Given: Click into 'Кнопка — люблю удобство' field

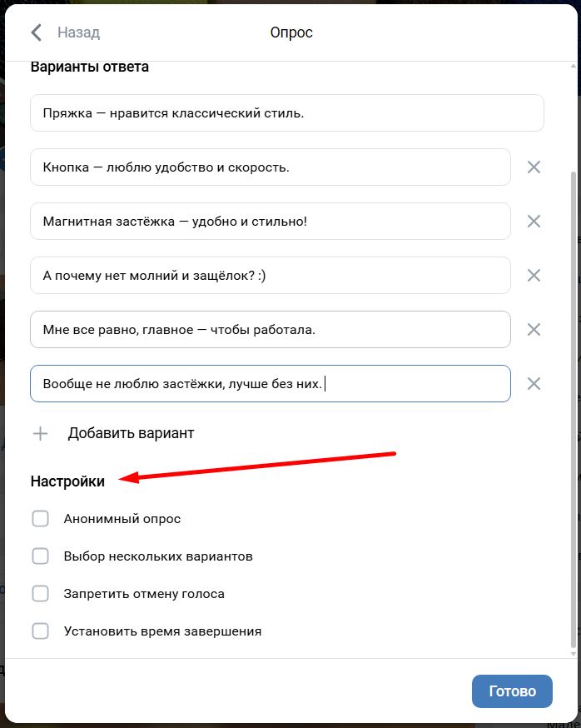Looking at the screenshot, I should click(x=270, y=167).
